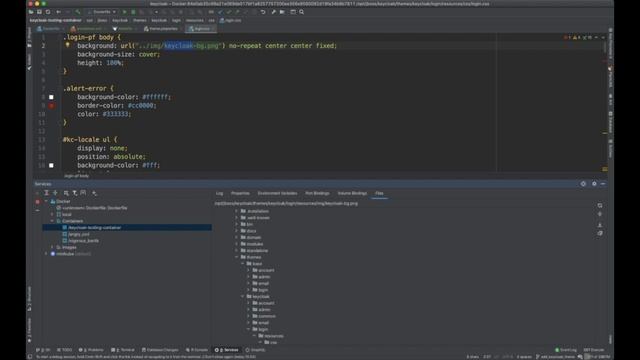Image resolution: width=640 pixels, height=360 pixels.
Task: Click the Group By icon in Services toolbar
Action: (66, 193)
